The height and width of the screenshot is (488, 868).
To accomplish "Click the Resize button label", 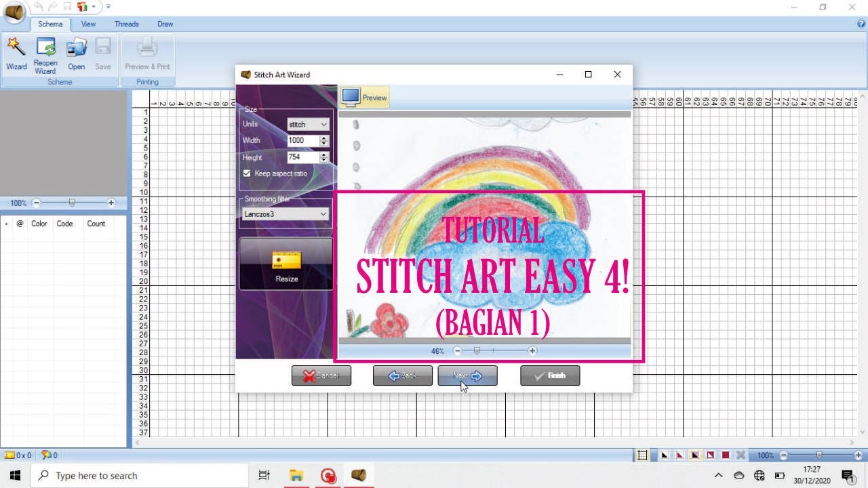I will pyautogui.click(x=287, y=279).
